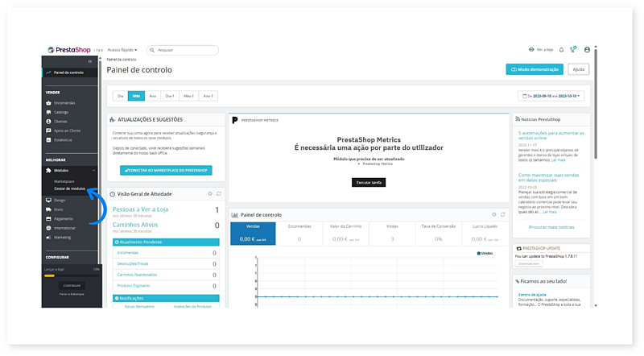
Task: Select the Dia time range tab
Action: pyautogui.click(x=121, y=96)
